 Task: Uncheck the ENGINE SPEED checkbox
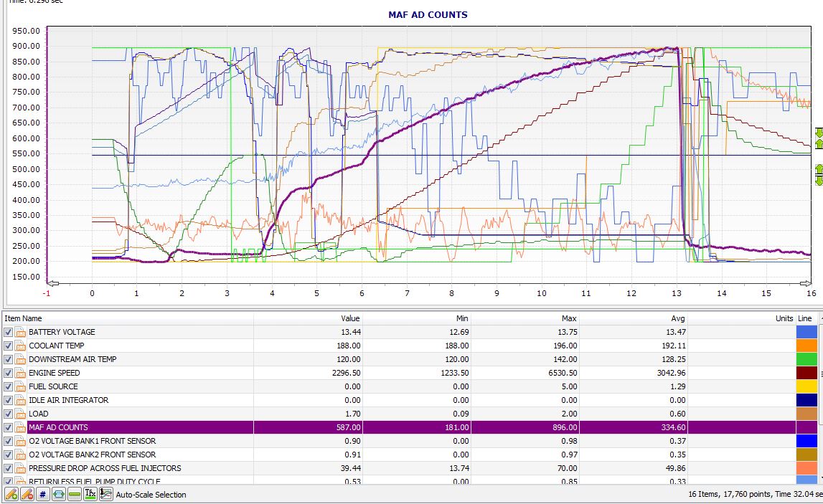(8, 373)
